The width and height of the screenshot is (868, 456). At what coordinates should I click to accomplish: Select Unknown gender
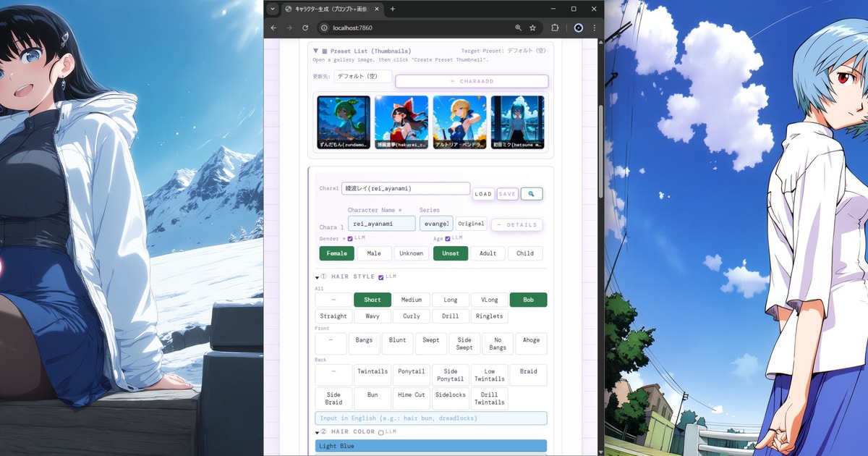coord(412,253)
